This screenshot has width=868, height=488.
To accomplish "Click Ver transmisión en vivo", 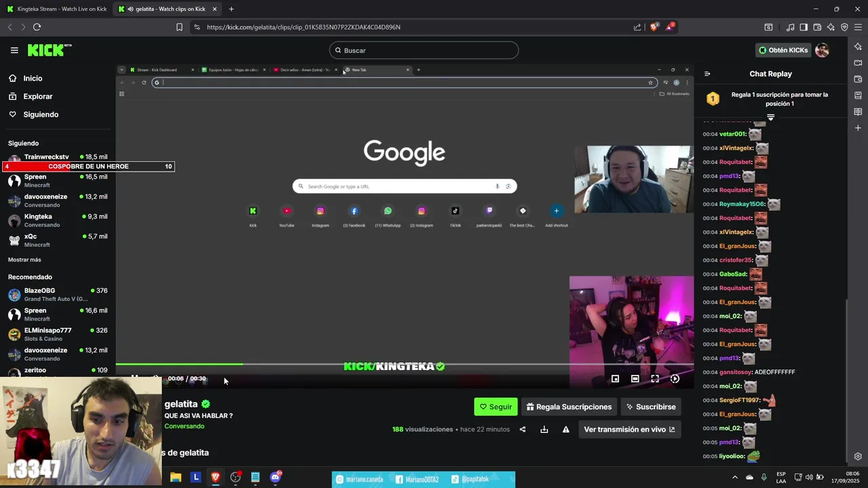I will coord(629,429).
